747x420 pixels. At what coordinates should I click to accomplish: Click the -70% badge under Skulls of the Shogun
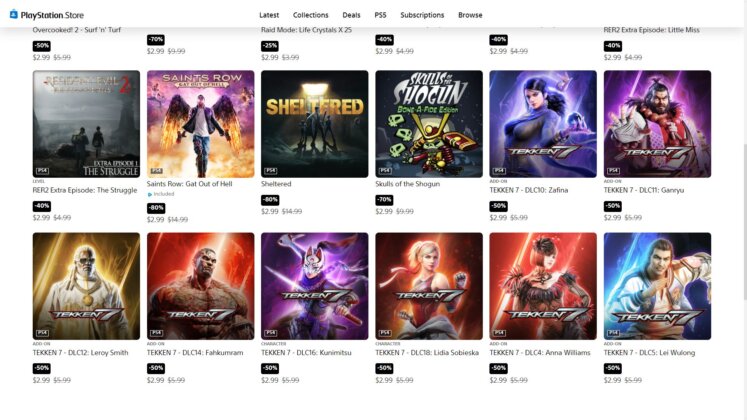pyautogui.click(x=384, y=200)
